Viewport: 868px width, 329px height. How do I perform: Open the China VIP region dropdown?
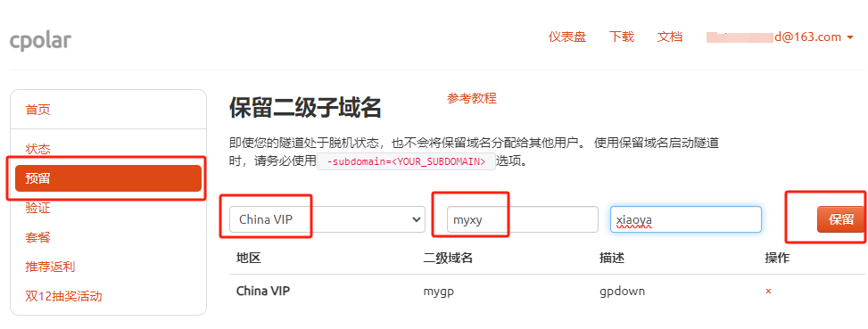click(x=327, y=219)
